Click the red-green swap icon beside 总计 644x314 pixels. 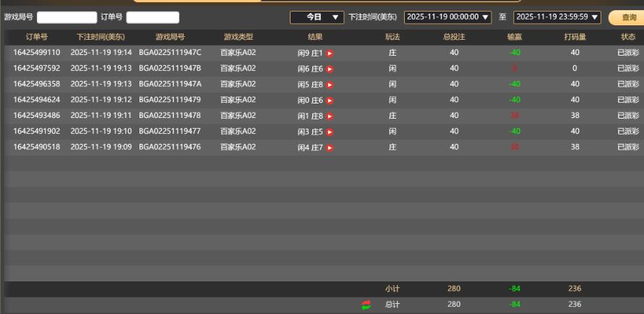pyautogui.click(x=366, y=305)
